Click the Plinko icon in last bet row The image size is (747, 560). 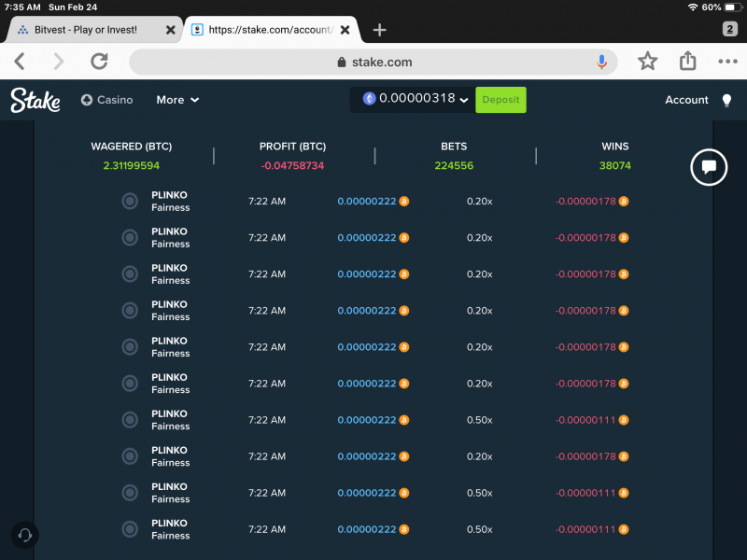pos(130,529)
